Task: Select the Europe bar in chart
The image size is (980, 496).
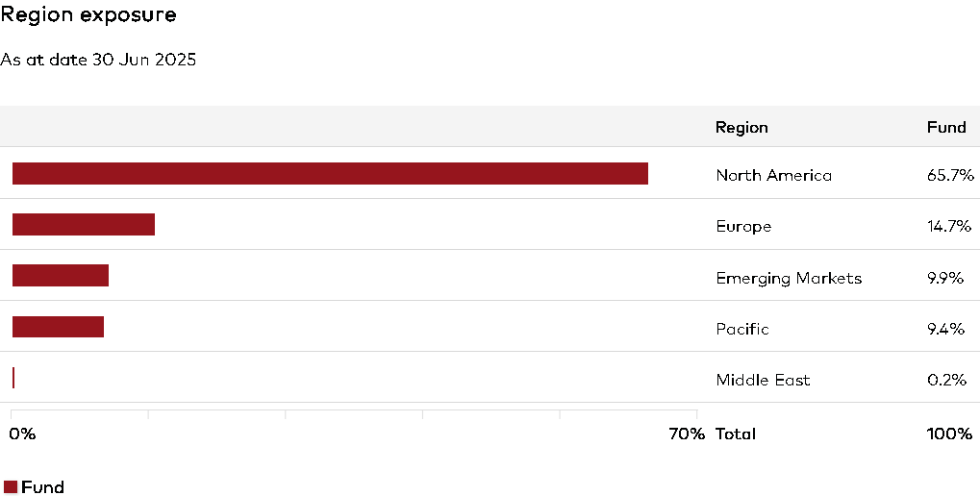Action: point(84,224)
